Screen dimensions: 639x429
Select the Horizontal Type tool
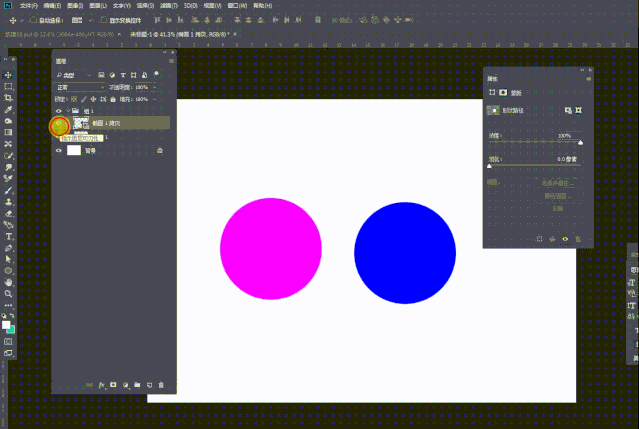tap(8, 236)
